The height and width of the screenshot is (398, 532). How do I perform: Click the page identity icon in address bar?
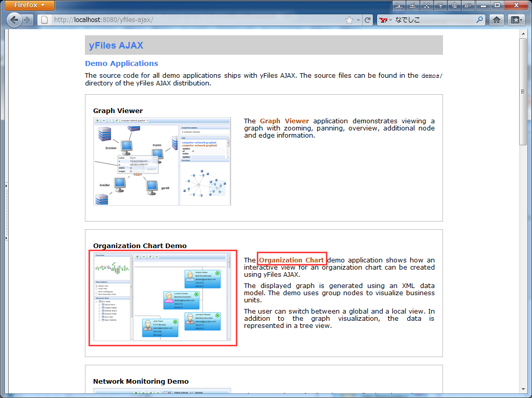45,20
